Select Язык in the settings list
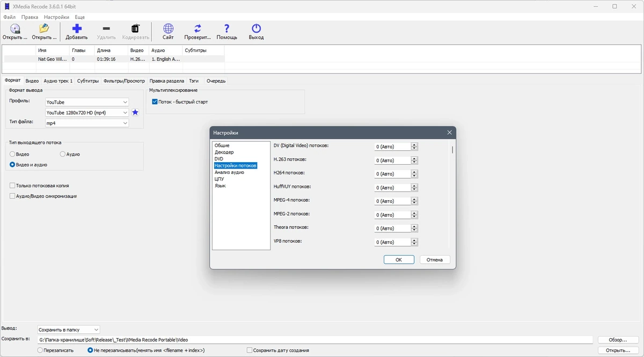 pos(220,186)
